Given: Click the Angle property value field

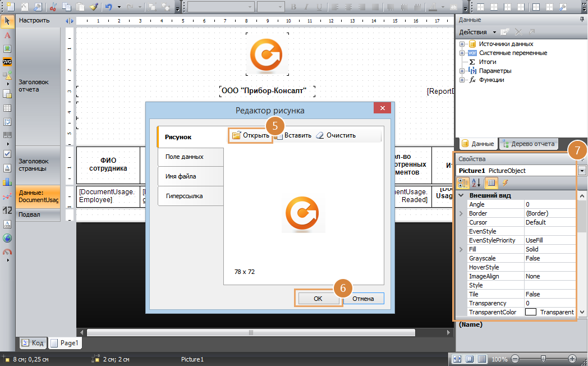Looking at the screenshot, I should click(550, 204).
